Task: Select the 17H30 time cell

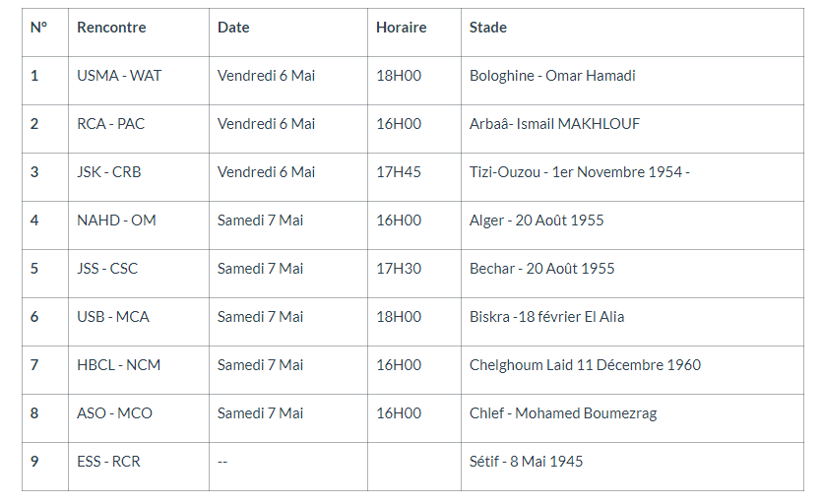Action: [x=399, y=269]
